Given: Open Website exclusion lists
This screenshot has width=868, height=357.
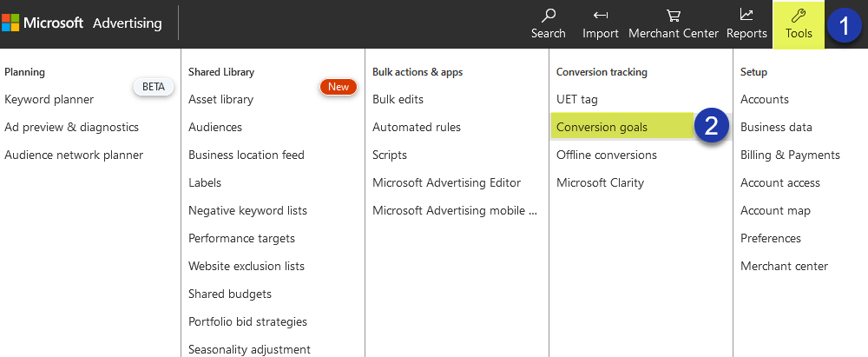Looking at the screenshot, I should (247, 266).
